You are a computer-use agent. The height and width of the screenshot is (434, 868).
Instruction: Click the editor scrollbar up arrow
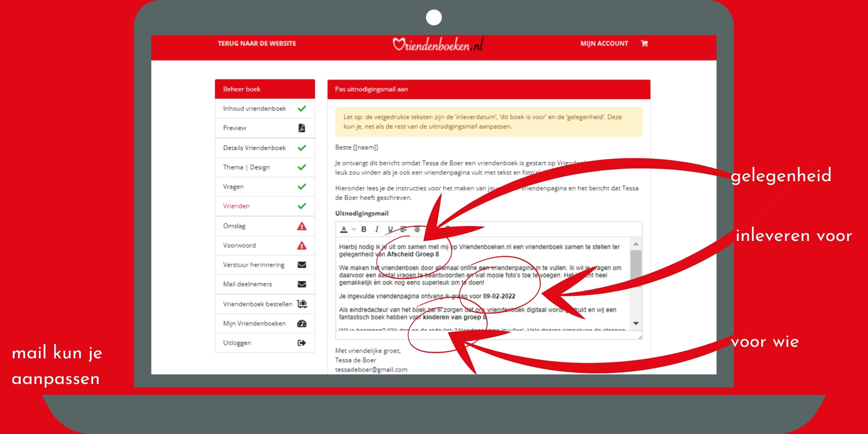[x=636, y=244]
